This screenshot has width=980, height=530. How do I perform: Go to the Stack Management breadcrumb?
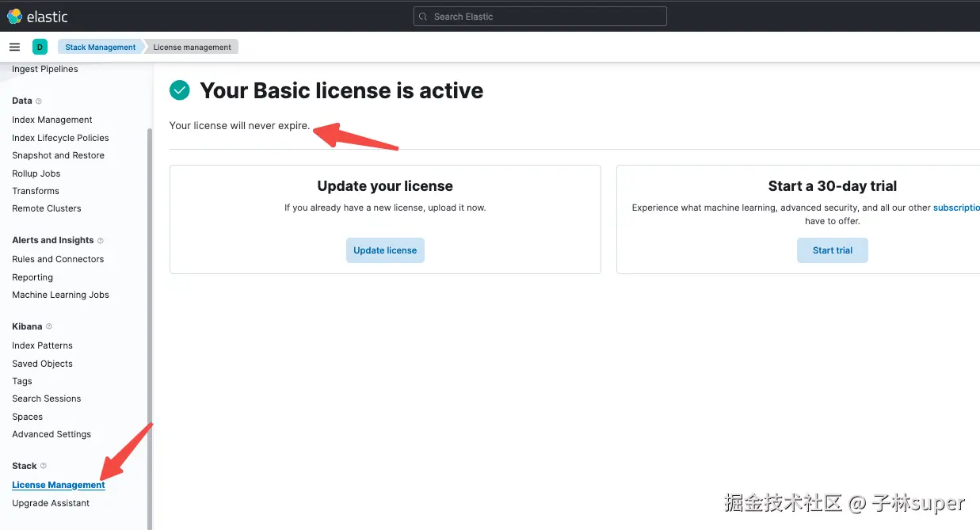tap(101, 47)
